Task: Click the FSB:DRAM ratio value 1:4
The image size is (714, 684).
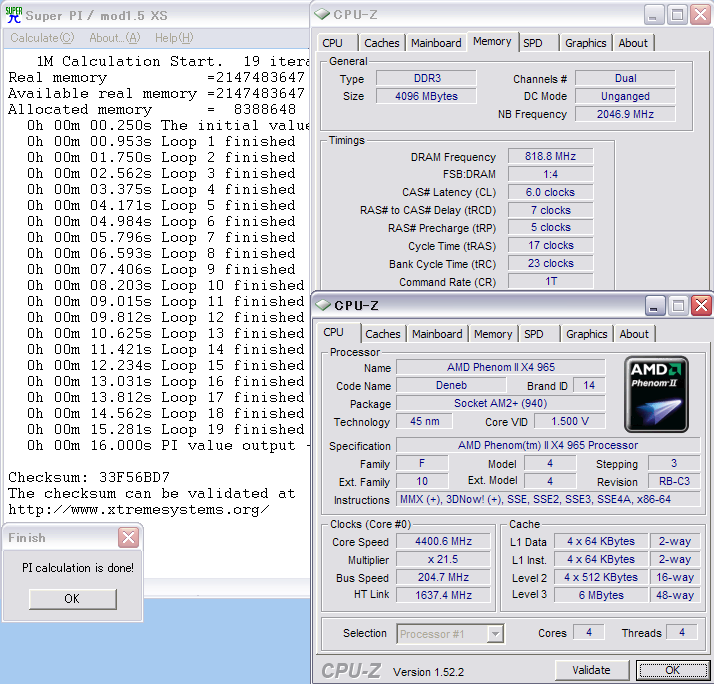Action: (551, 174)
